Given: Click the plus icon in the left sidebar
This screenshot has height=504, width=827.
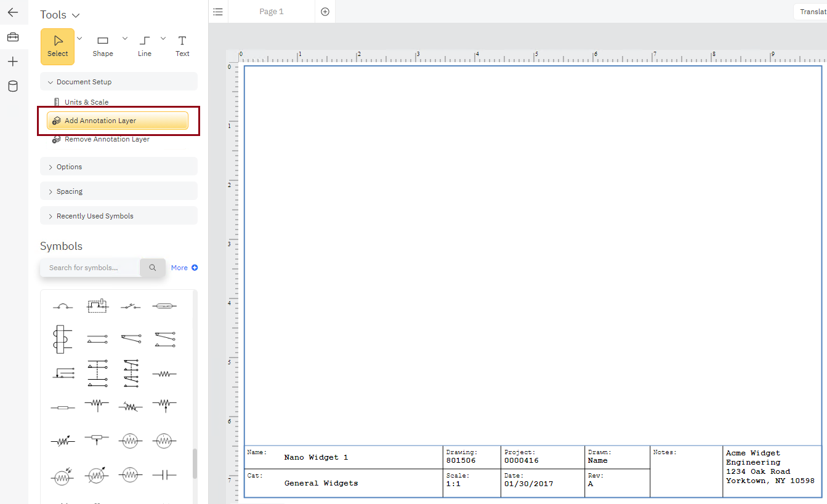Looking at the screenshot, I should coord(13,61).
